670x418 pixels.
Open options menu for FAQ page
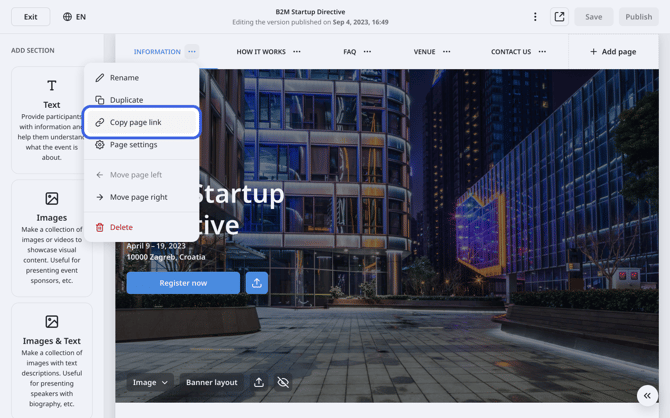click(367, 52)
